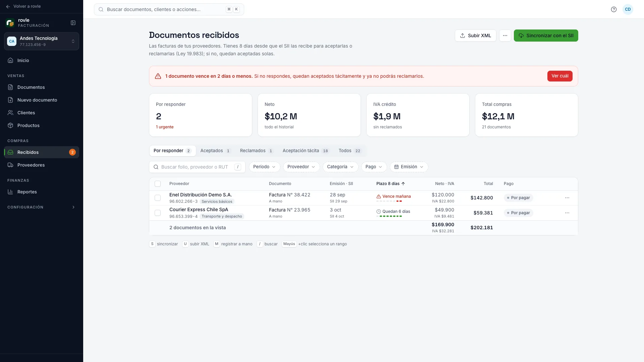644x362 pixels.
Task: Toggle the select-all checkbox in table header
Action: [x=158, y=184]
